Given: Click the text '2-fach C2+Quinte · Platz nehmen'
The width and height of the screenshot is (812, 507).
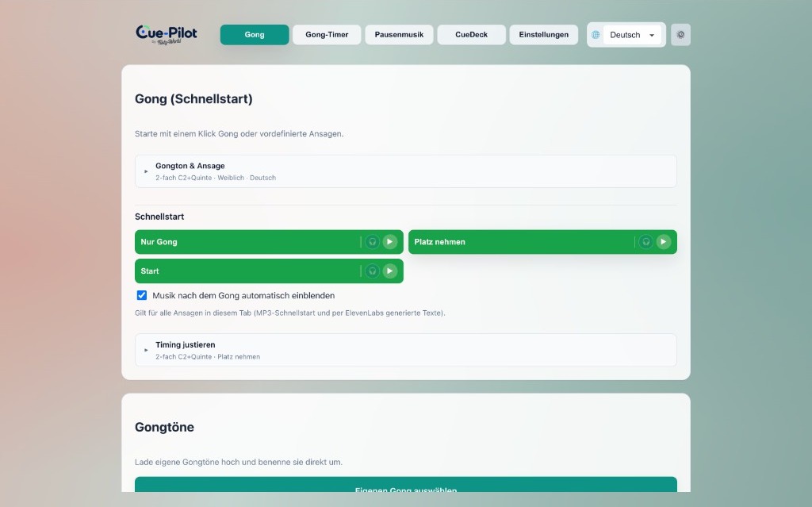Looking at the screenshot, I should coord(208,357).
